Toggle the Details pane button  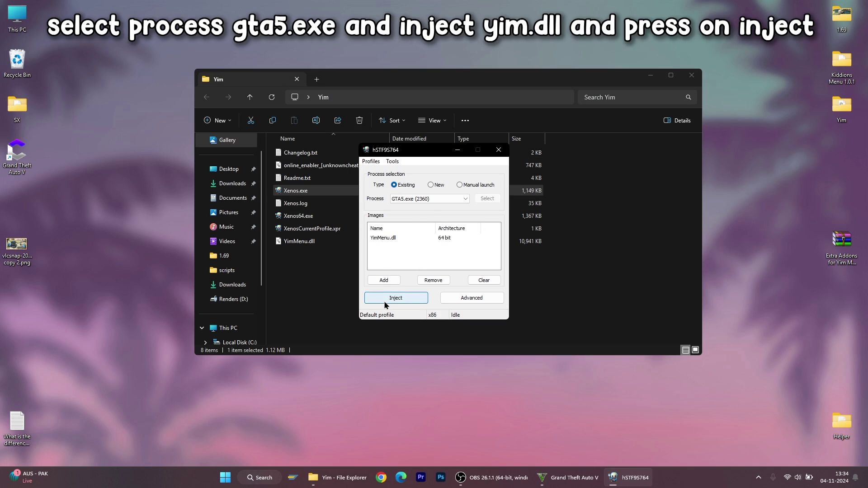tap(677, 120)
